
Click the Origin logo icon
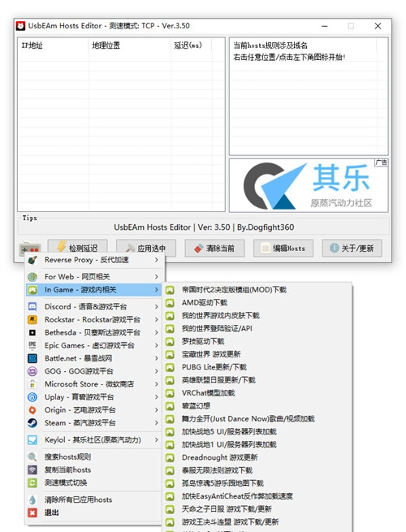point(32,410)
